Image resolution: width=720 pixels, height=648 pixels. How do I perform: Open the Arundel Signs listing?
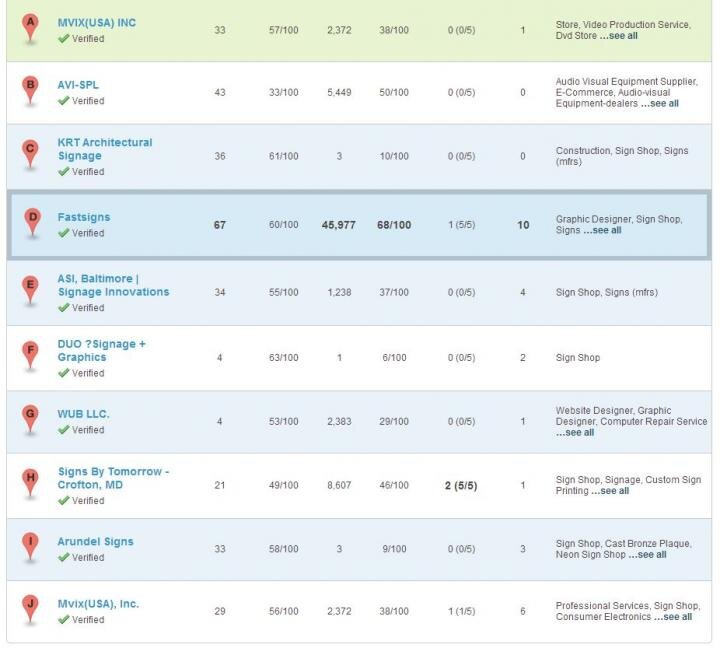95,542
